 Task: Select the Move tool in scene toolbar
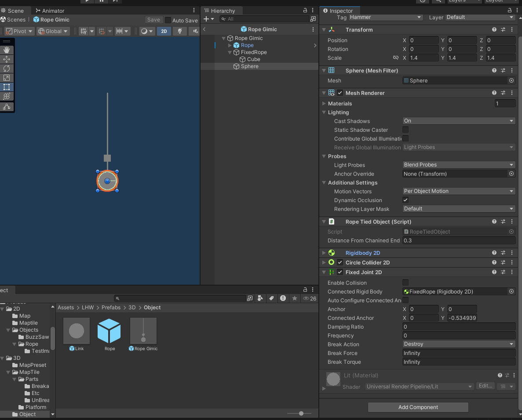pos(7,59)
